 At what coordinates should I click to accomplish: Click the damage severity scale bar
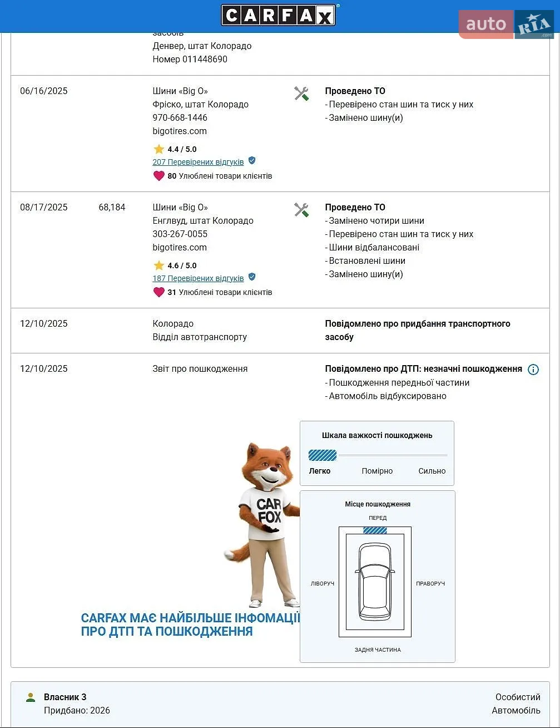(x=378, y=455)
